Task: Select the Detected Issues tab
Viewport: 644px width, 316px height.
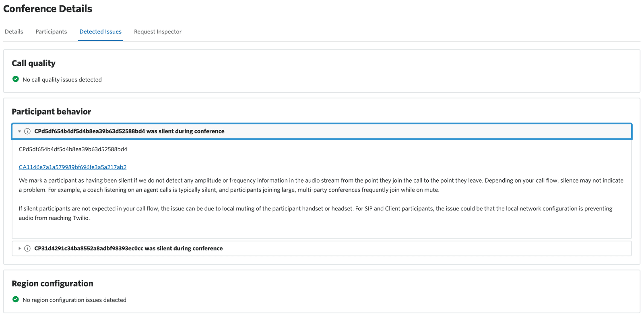Action: click(x=101, y=32)
